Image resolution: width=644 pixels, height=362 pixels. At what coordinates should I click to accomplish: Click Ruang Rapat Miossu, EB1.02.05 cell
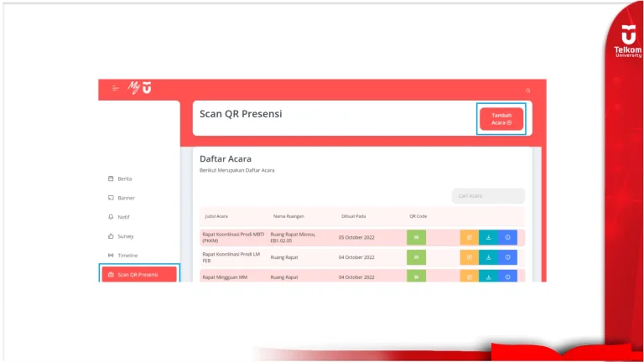pos(293,237)
